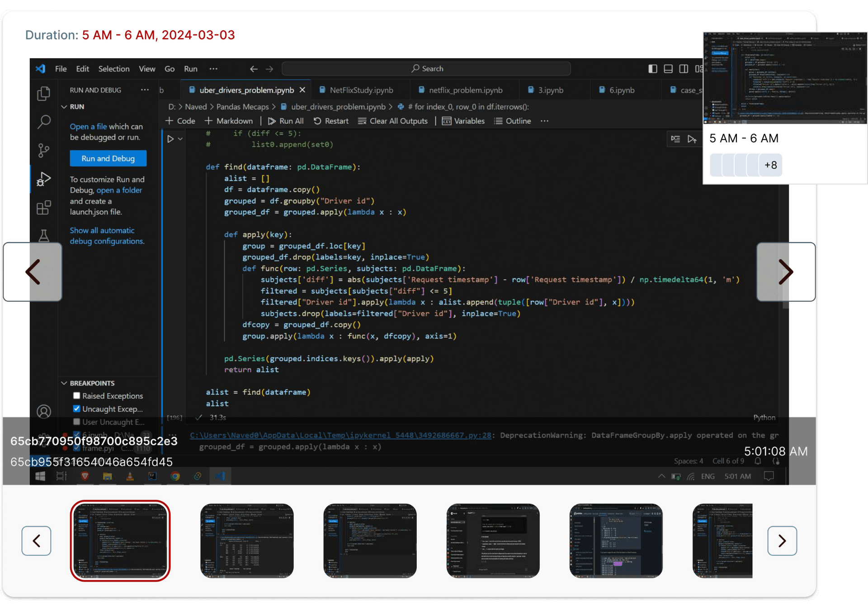Image resolution: width=868 pixels, height=610 pixels.
Task: Open the Edit menu
Action: (82, 69)
